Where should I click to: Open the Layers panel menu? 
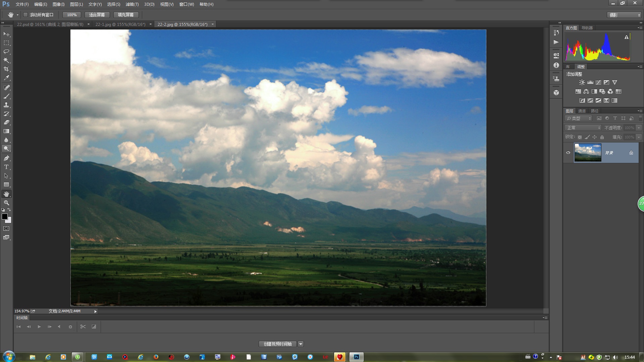640,111
